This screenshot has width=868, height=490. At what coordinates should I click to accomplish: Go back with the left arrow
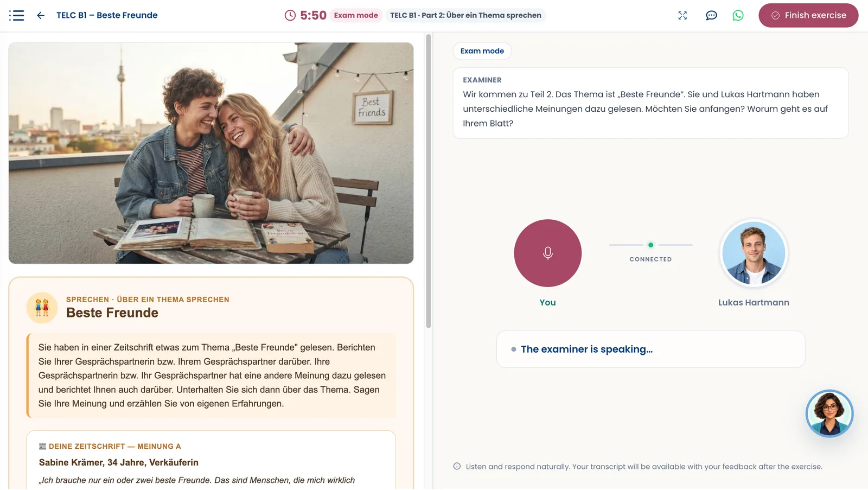coord(41,15)
